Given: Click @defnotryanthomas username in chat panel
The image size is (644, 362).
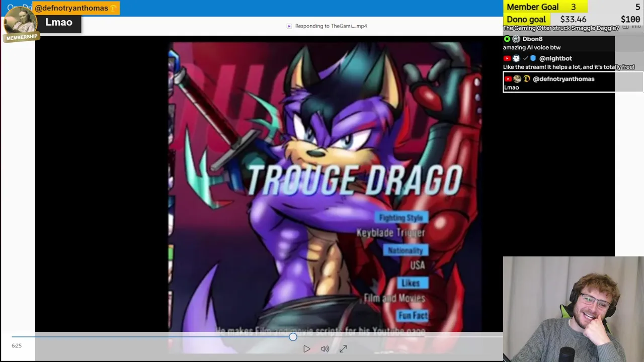Looking at the screenshot, I should pos(563,79).
